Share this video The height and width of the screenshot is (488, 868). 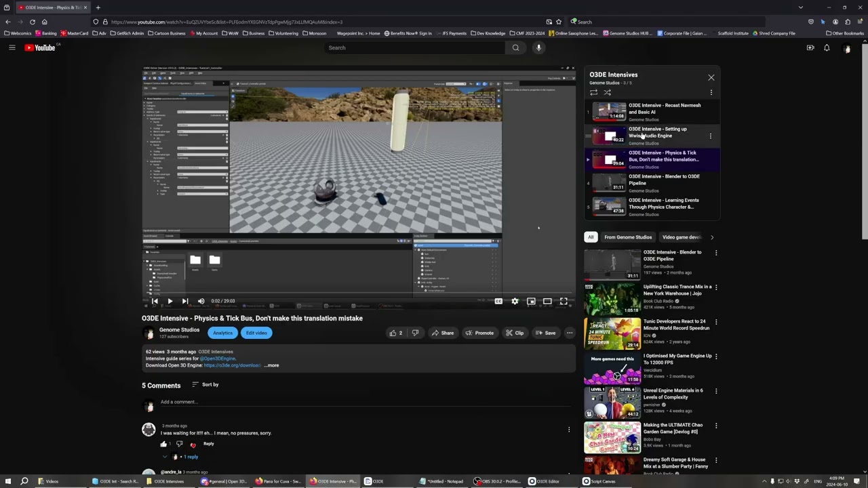[442, 333]
